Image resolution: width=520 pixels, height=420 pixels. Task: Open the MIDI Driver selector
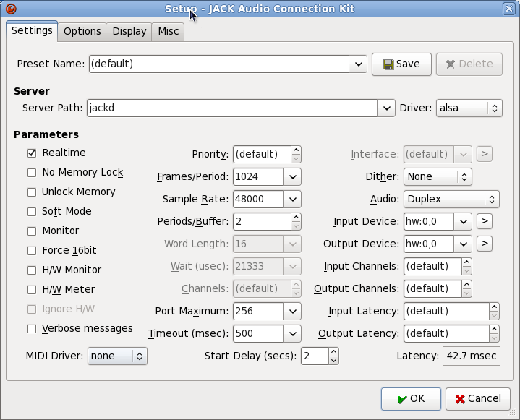[117, 356]
